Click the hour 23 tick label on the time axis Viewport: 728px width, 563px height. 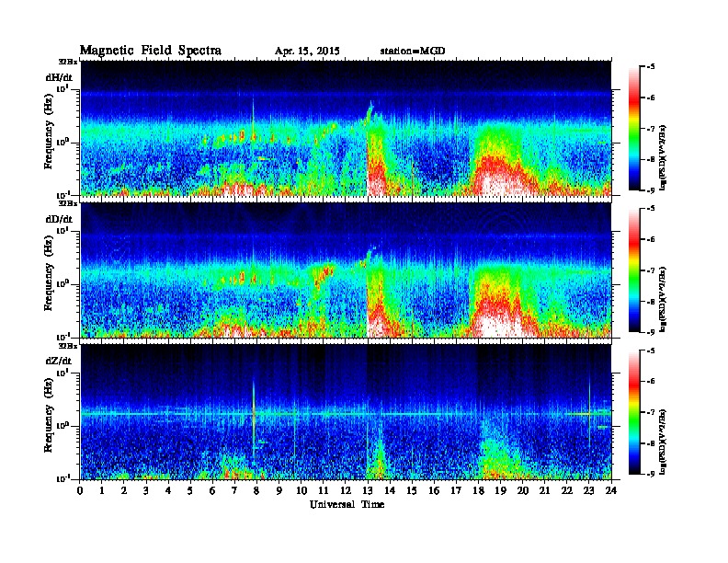(x=589, y=490)
